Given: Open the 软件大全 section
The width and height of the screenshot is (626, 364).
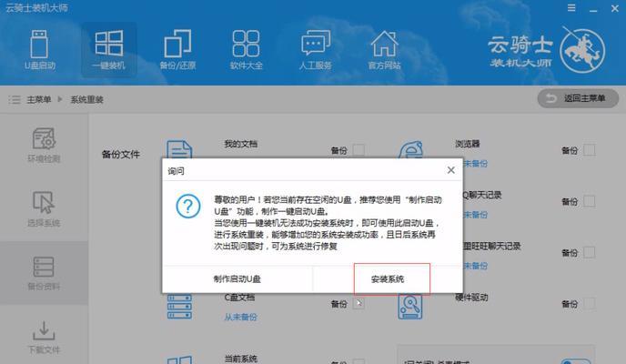Looking at the screenshot, I should 246,50.
